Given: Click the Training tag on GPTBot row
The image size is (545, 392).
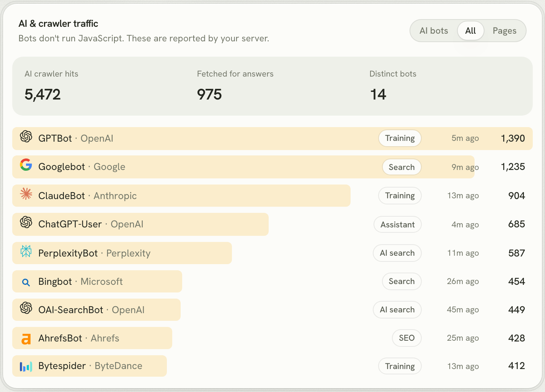Looking at the screenshot, I should point(400,138).
